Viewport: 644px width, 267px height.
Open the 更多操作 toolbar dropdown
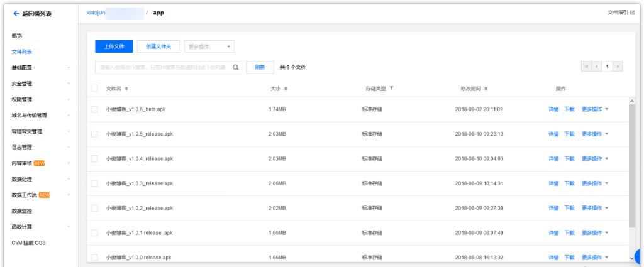(209, 46)
